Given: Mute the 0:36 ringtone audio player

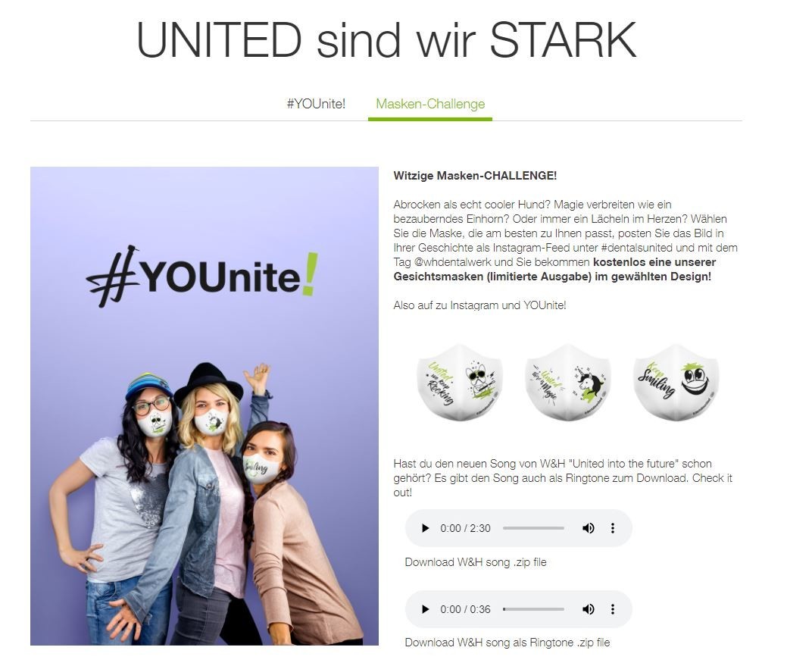Looking at the screenshot, I should tap(589, 609).
